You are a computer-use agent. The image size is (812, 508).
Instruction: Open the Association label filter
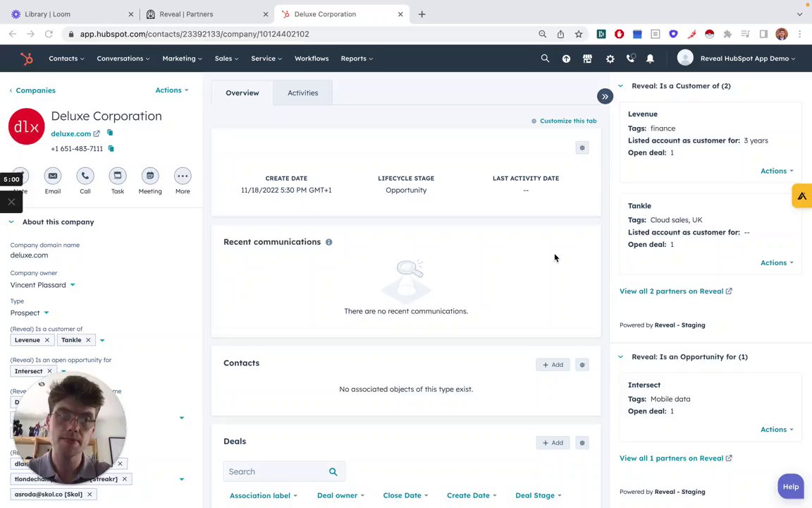(x=264, y=495)
